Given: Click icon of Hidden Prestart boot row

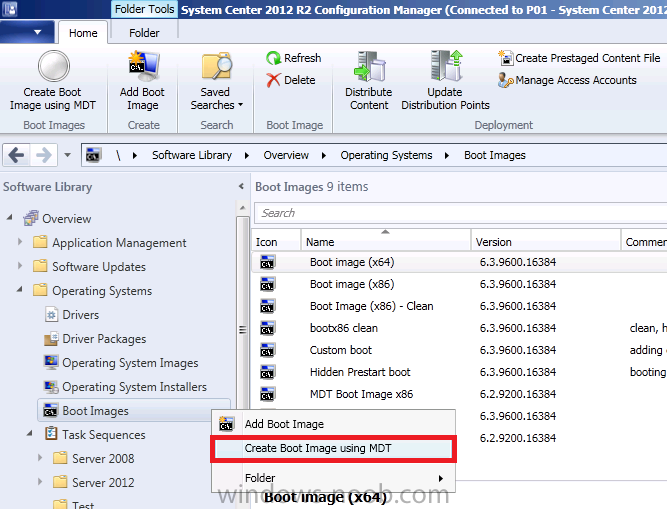Looking at the screenshot, I should [268, 372].
